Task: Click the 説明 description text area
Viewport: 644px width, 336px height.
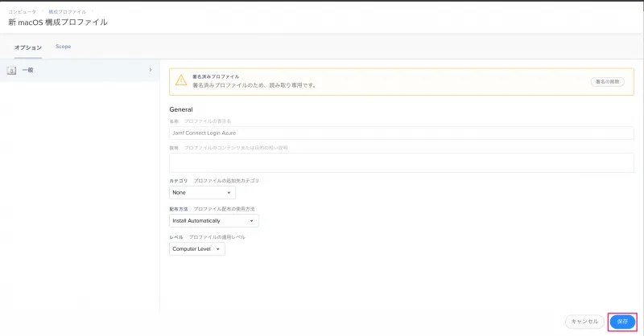Action: (401, 163)
